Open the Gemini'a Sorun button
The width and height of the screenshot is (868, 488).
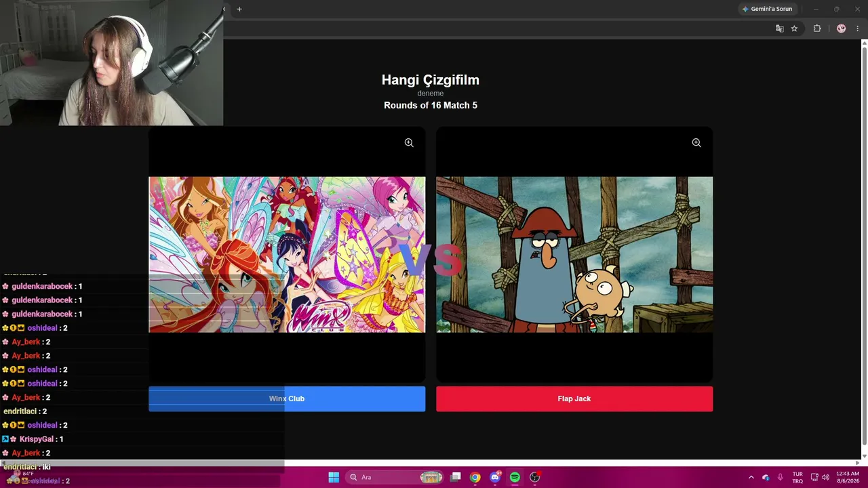point(767,9)
